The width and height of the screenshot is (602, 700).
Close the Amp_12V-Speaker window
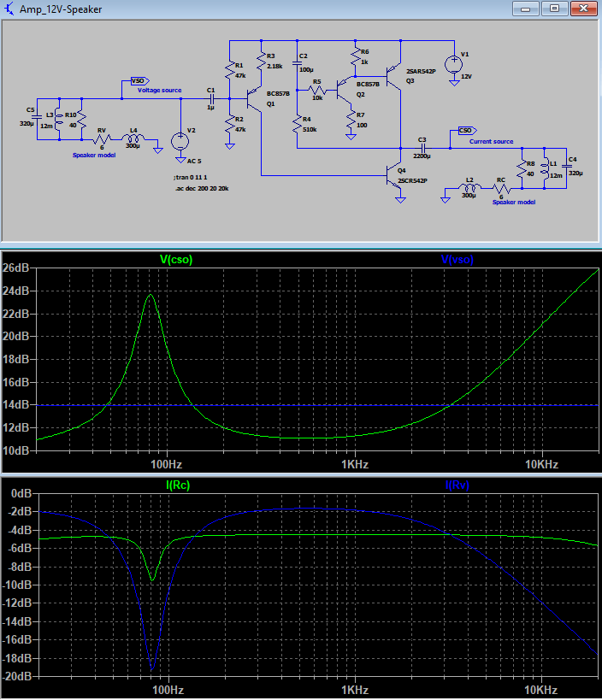pyautogui.click(x=583, y=9)
